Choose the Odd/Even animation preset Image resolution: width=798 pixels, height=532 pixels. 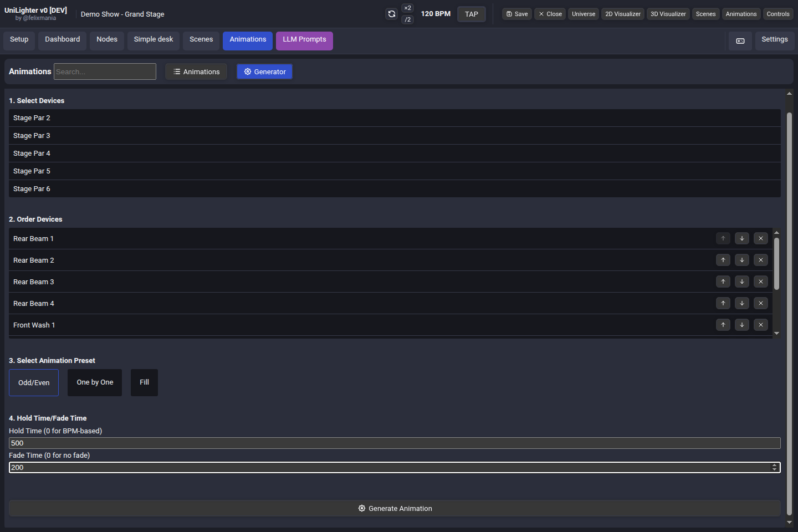coord(34,382)
